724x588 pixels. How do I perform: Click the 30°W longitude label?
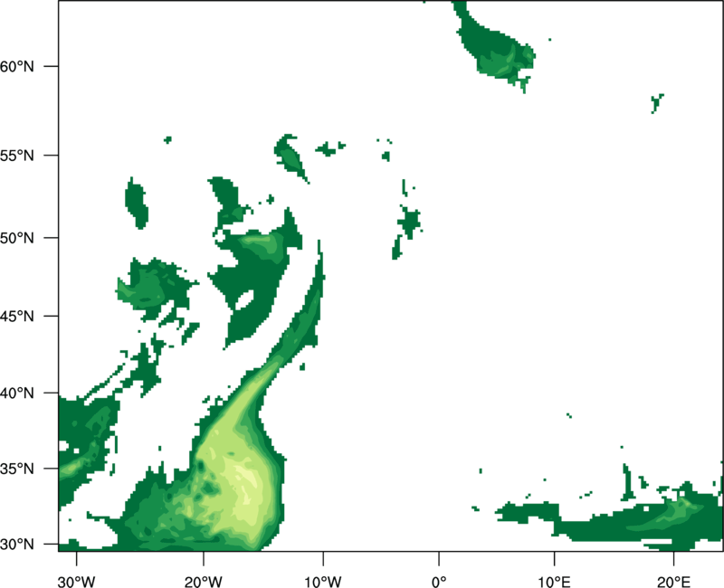[77, 582]
